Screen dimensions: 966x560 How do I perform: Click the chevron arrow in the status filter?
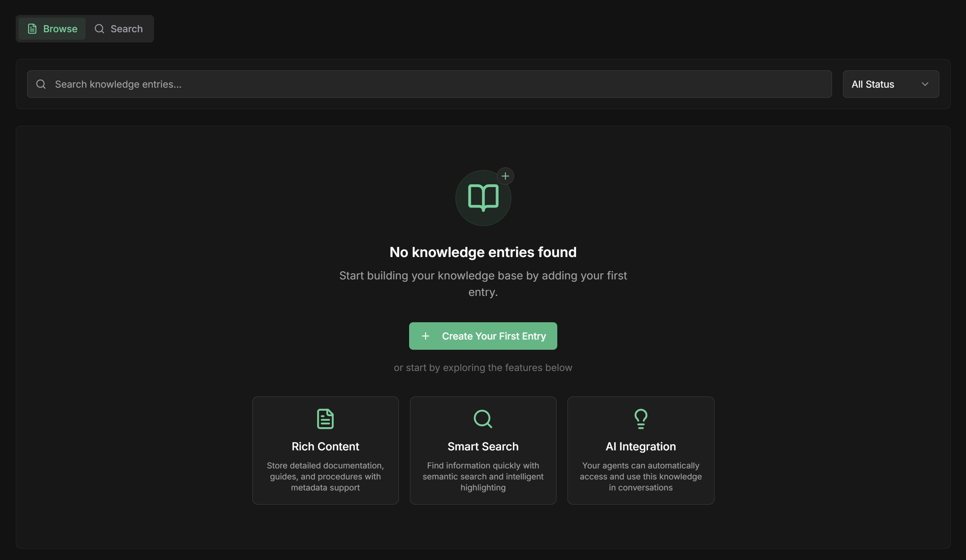tap(925, 84)
